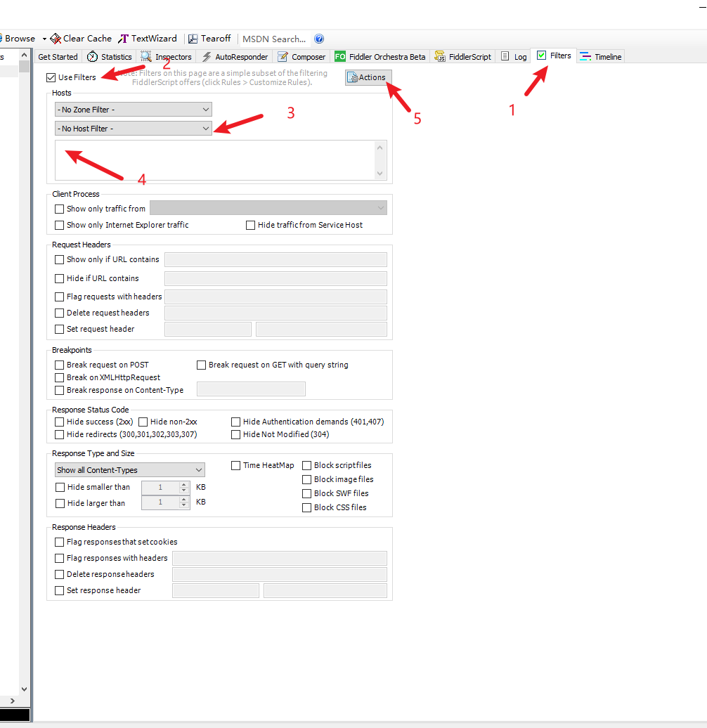This screenshot has width=707, height=728.
Task: Switch to the Get Started tab
Action: pos(58,57)
